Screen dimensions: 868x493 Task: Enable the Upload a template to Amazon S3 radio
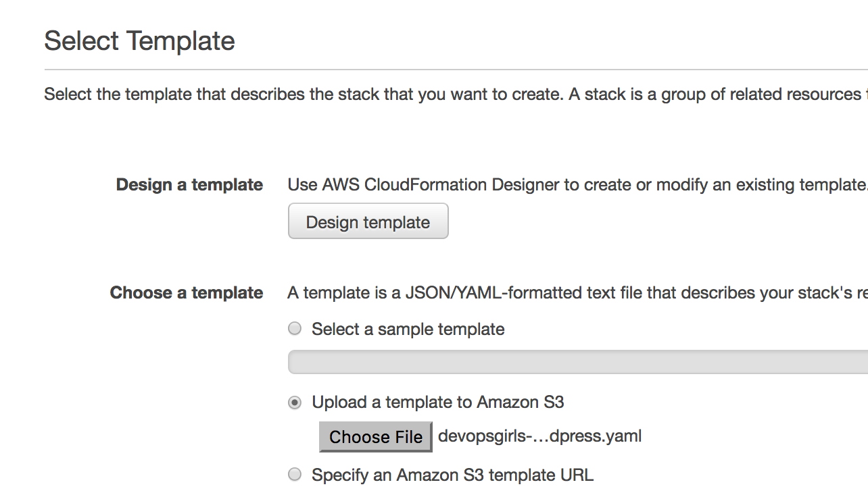[x=295, y=403]
